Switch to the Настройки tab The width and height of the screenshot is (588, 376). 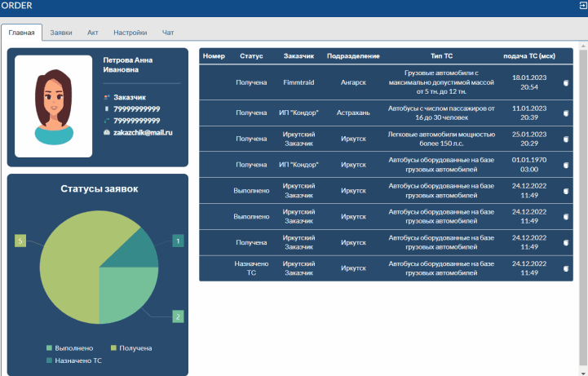pyautogui.click(x=130, y=33)
